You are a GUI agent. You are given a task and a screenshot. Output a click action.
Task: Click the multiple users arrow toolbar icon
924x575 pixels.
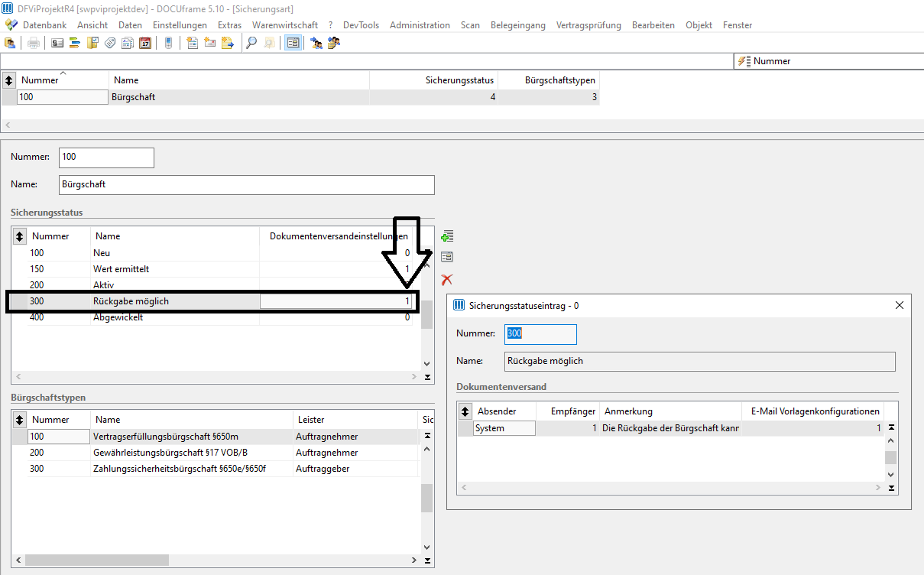click(333, 43)
